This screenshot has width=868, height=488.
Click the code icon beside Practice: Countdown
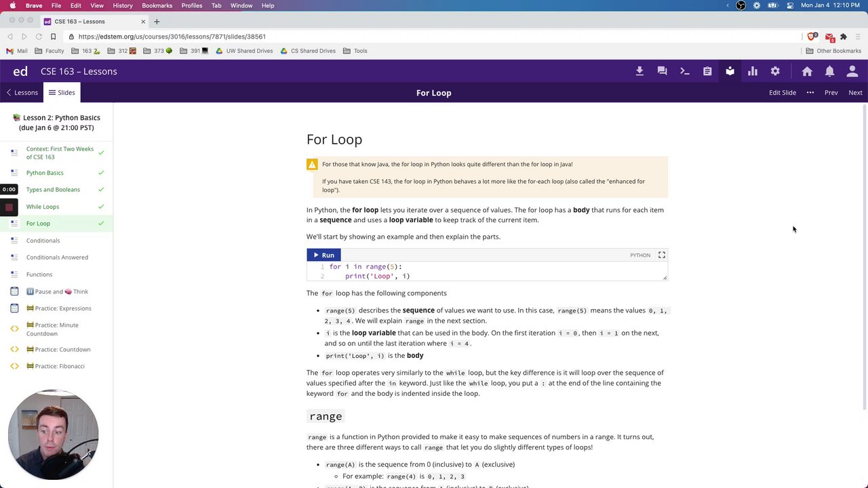tap(14, 350)
